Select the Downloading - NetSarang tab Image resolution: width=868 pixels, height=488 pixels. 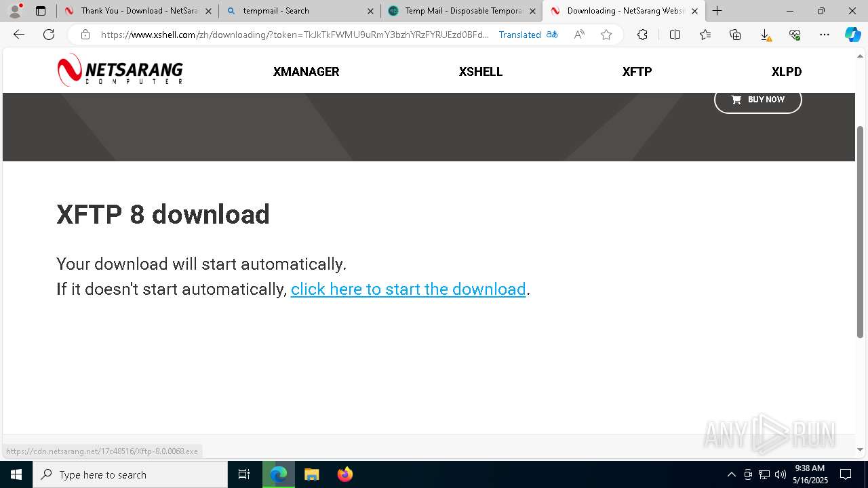tap(623, 11)
